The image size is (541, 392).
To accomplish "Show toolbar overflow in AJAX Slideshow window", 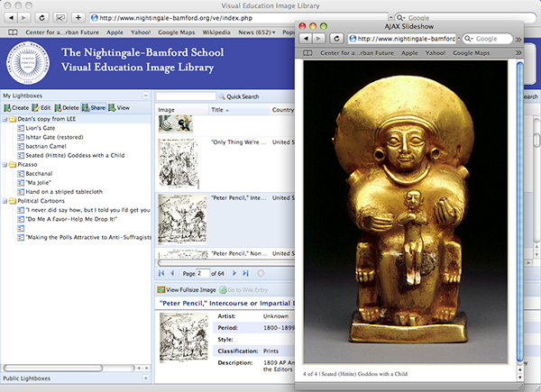I will [518, 40].
